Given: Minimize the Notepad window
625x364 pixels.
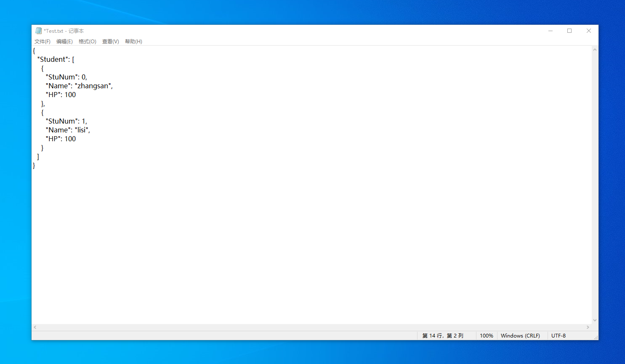Looking at the screenshot, I should tap(550, 31).
